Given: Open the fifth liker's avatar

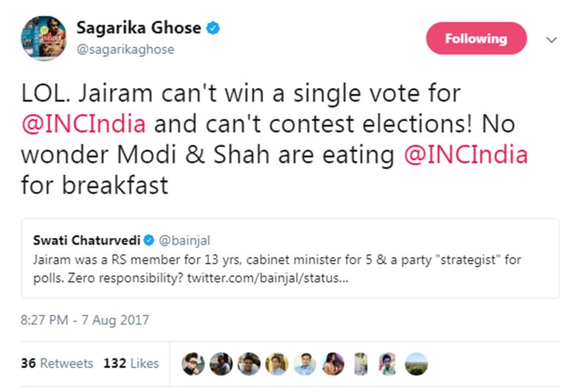Looking at the screenshot, I should point(305,363).
